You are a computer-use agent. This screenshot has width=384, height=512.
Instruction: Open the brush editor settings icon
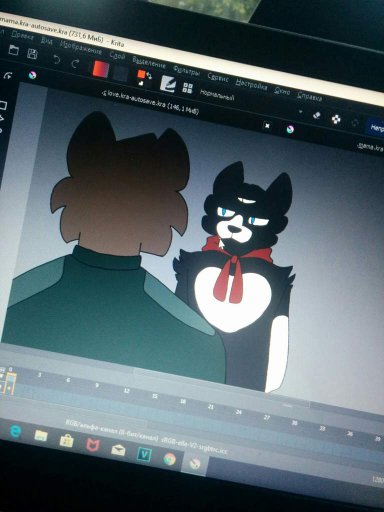click(x=168, y=83)
